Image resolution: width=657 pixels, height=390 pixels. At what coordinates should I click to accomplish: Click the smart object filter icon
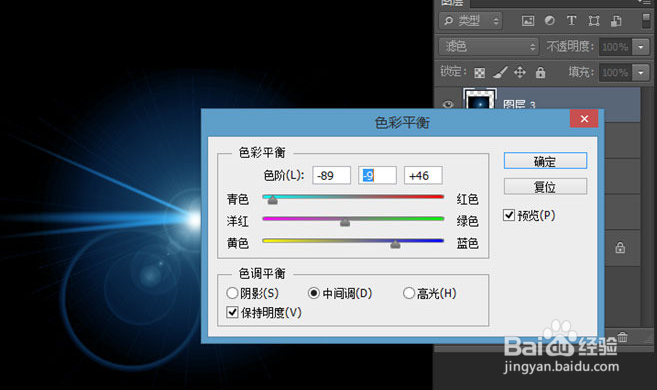pos(616,21)
